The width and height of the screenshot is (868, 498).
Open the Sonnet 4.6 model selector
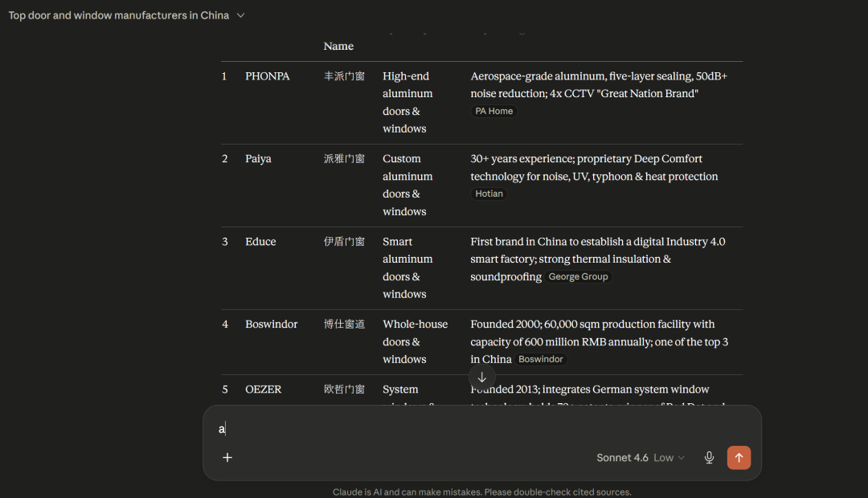[641, 458]
